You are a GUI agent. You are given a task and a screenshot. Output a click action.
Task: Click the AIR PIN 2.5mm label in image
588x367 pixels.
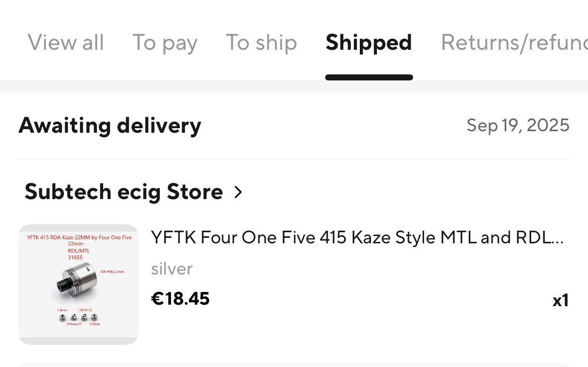click(x=112, y=271)
